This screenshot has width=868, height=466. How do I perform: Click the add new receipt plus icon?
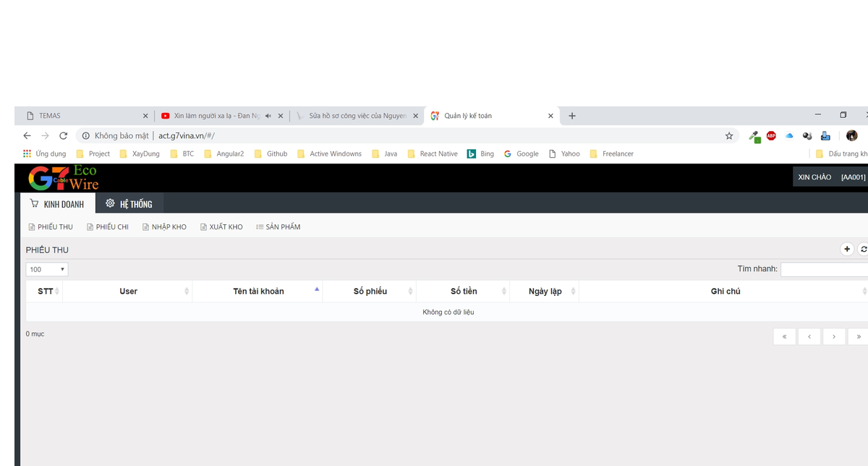coord(847,249)
